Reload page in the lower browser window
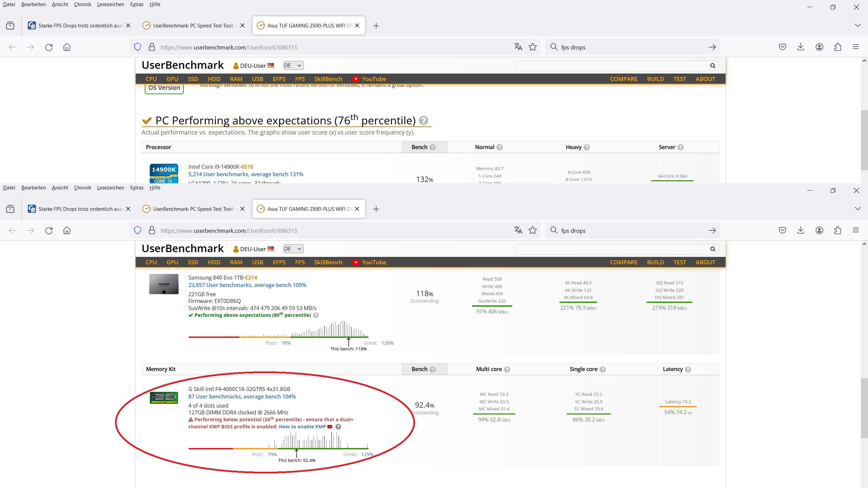Screen dimensions: 868x488 tap(49, 230)
